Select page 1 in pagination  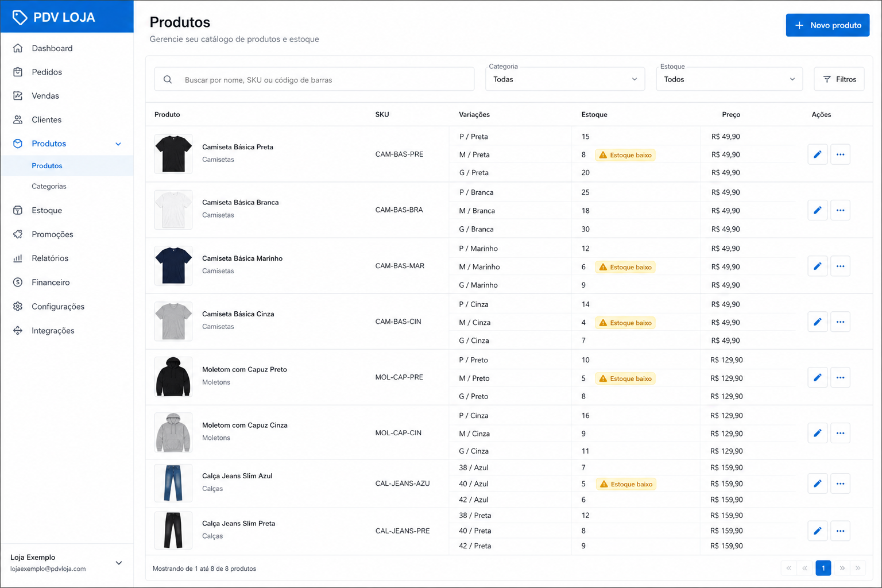[x=823, y=568]
